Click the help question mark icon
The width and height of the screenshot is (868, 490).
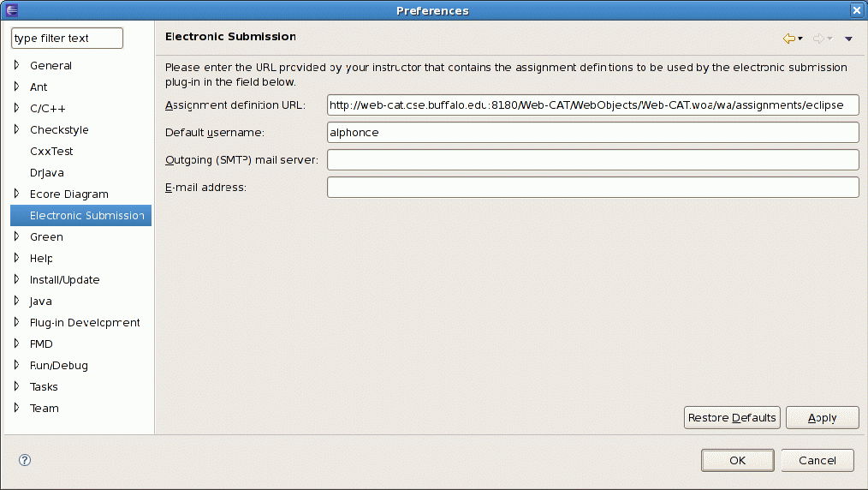click(x=25, y=460)
